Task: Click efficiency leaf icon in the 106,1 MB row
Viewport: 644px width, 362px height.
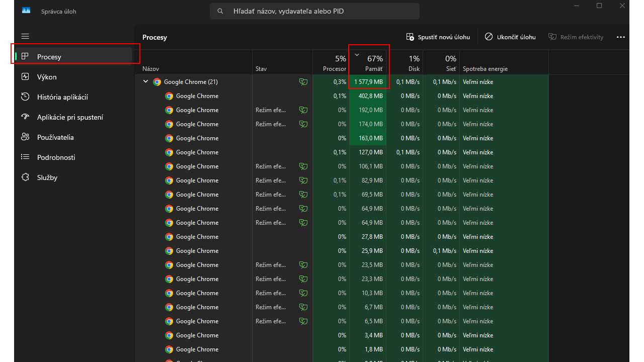Action: 303,166
